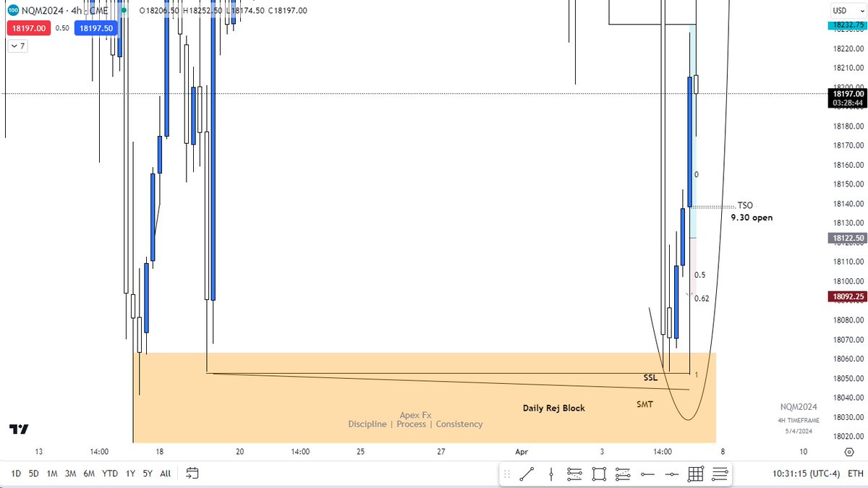Select the 'Daily Rej Block' label
Viewport: 868px width, 488px height.
click(x=554, y=408)
